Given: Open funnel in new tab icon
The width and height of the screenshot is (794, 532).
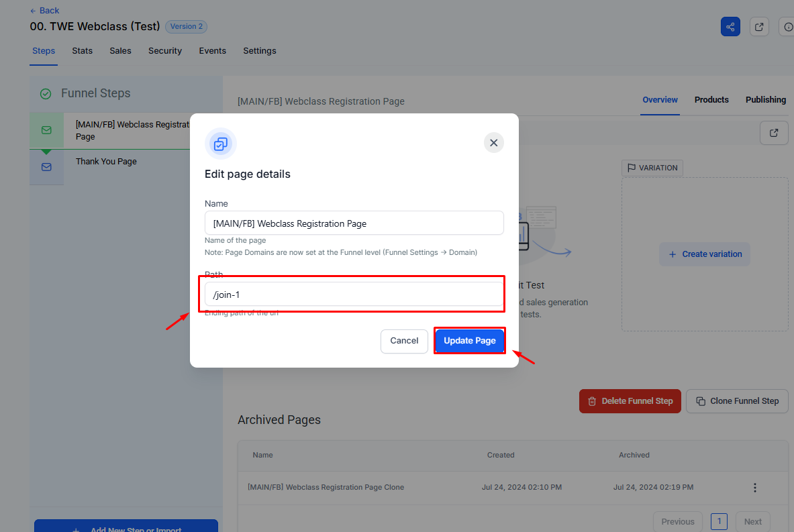Looking at the screenshot, I should coord(759,27).
